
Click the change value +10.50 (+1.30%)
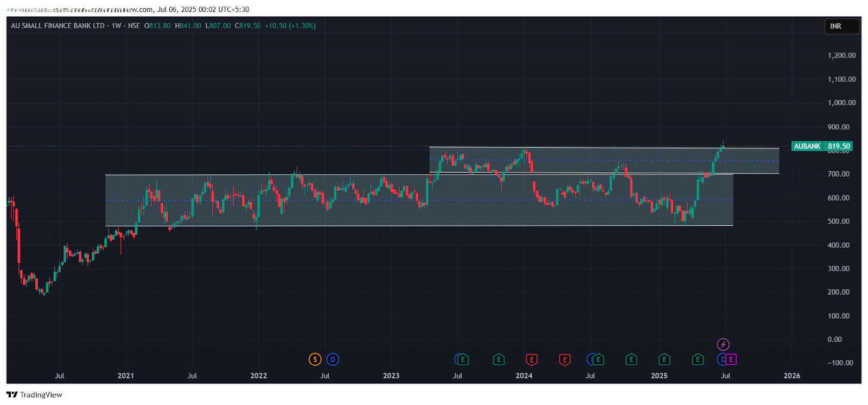click(x=290, y=25)
